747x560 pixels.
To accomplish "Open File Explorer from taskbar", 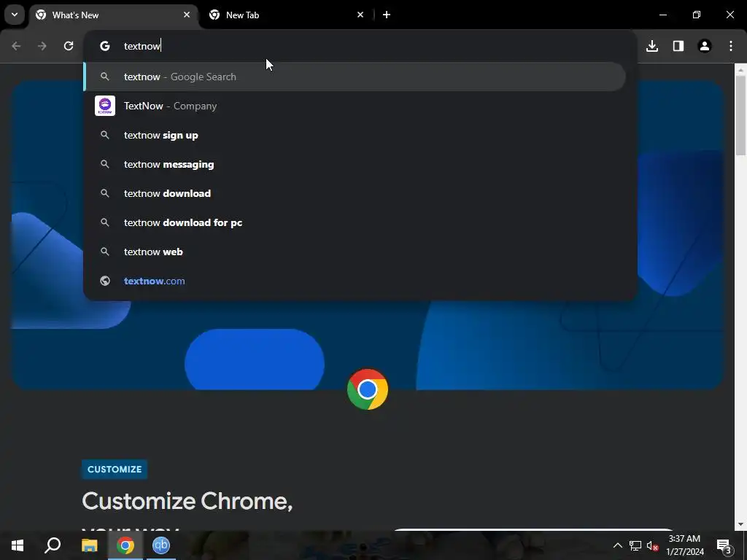I will [89, 545].
